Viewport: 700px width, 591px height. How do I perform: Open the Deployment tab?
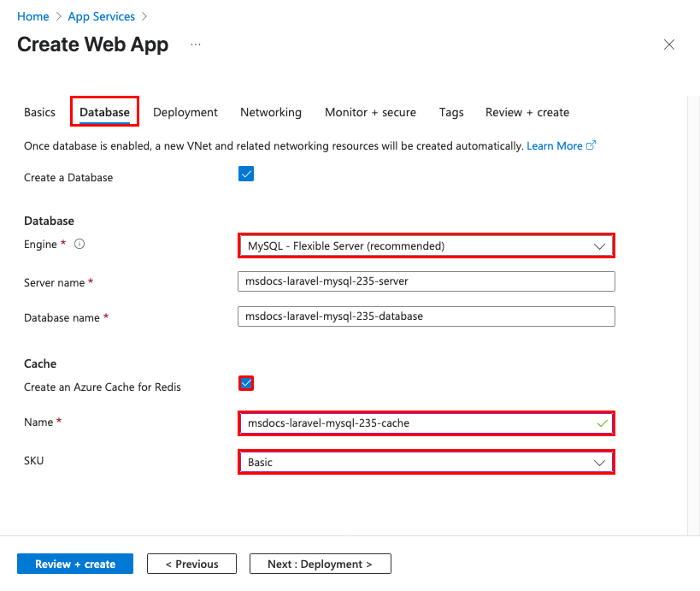click(x=185, y=112)
